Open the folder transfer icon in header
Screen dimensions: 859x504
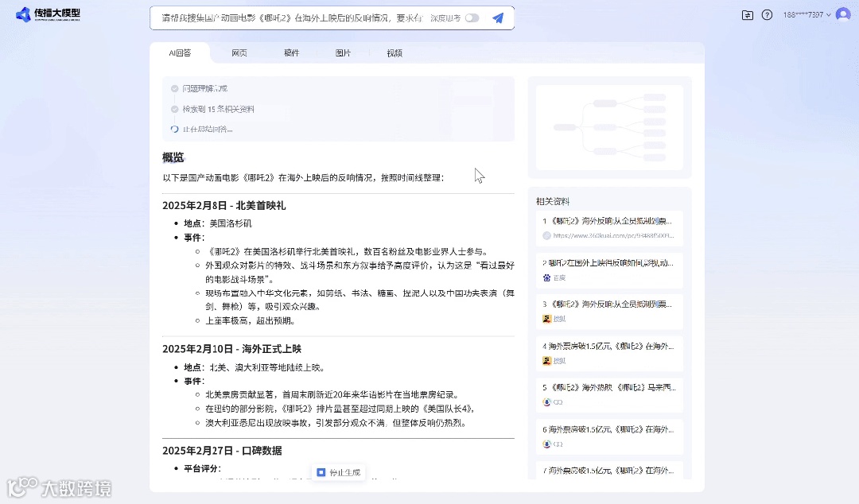pos(747,15)
